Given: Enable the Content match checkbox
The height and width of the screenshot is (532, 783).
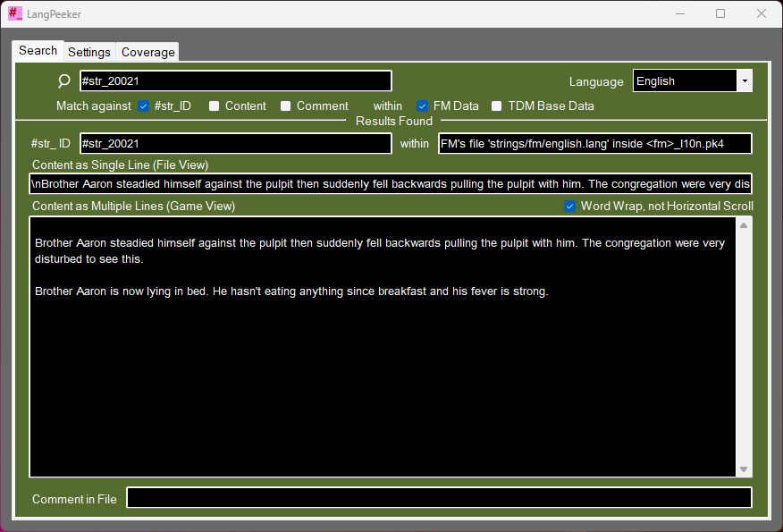Looking at the screenshot, I should (x=215, y=106).
